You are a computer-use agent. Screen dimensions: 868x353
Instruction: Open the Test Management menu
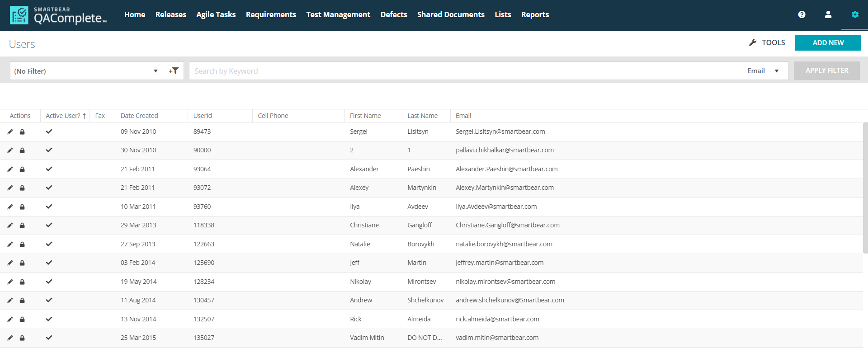click(338, 14)
